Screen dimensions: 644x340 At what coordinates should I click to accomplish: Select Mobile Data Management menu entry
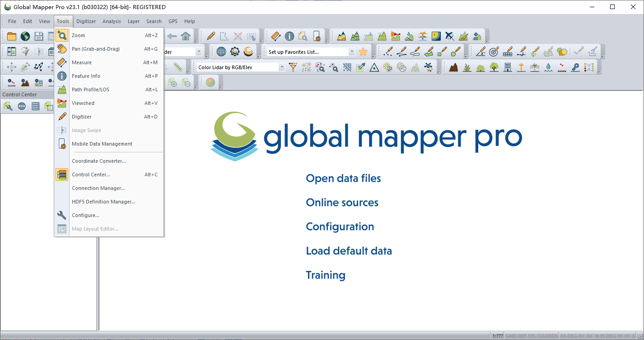pyautogui.click(x=109, y=144)
